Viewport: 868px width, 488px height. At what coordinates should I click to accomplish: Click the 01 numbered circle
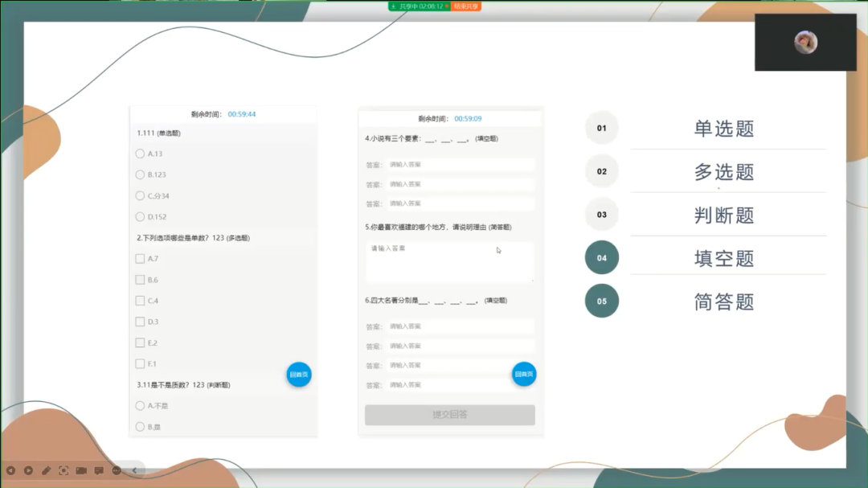coord(602,128)
